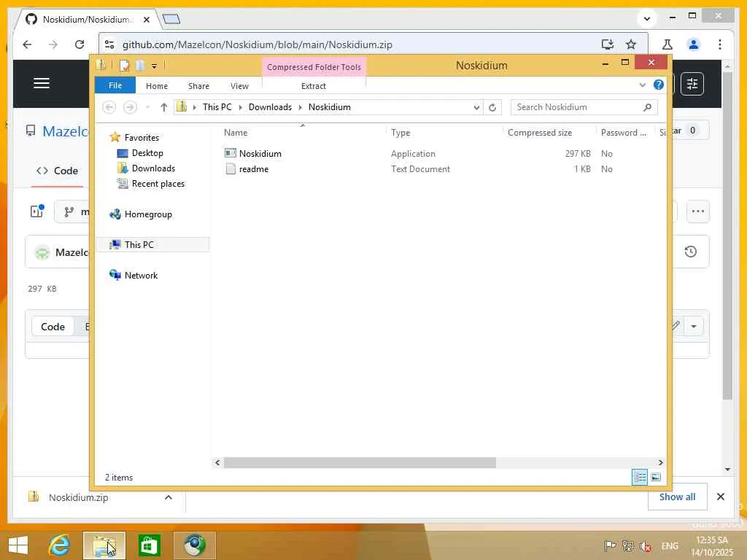
Task: Click New folder quick access toolbar icon
Action: pos(139,65)
